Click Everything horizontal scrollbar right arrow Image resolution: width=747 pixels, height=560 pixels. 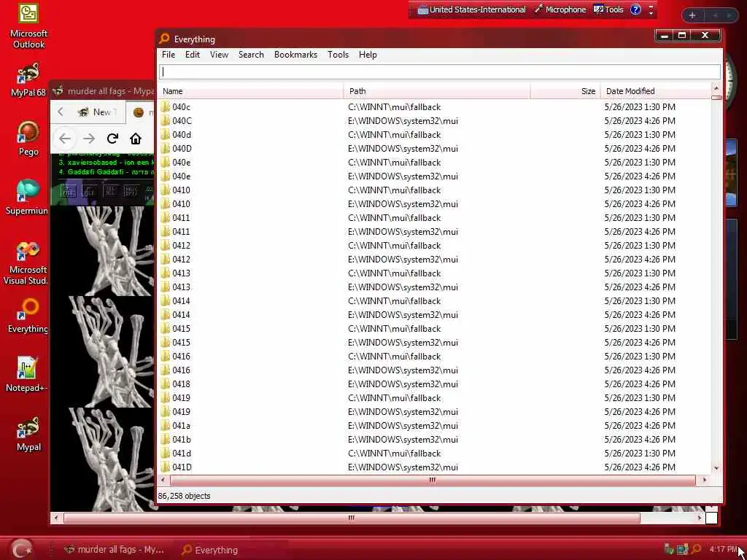pos(704,480)
